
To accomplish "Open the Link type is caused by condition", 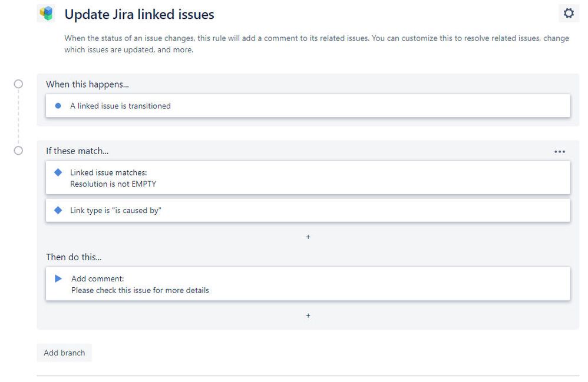I will coord(308,211).
